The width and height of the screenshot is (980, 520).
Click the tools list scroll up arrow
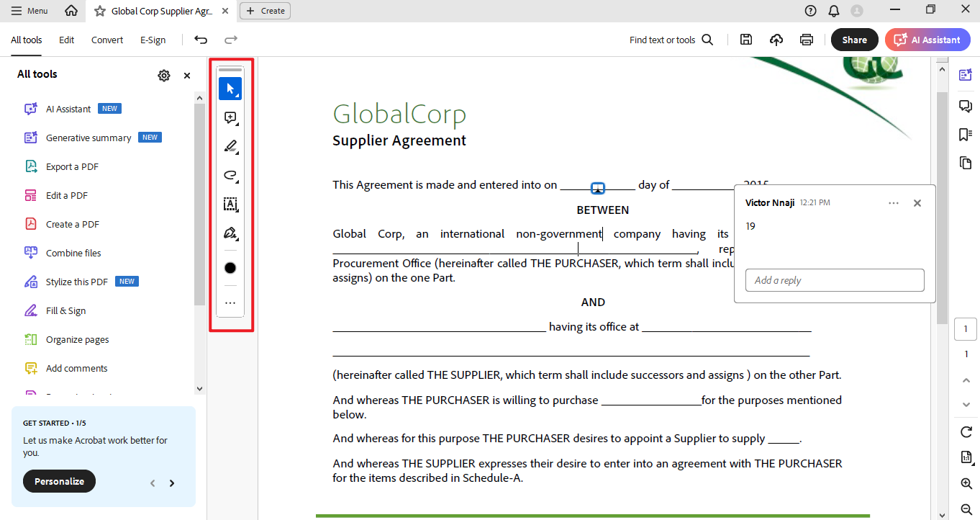tap(200, 97)
